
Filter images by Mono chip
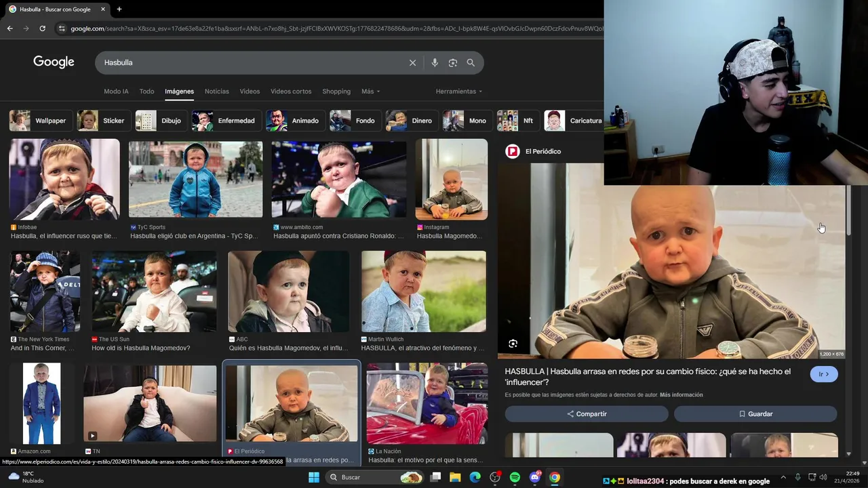pos(467,121)
